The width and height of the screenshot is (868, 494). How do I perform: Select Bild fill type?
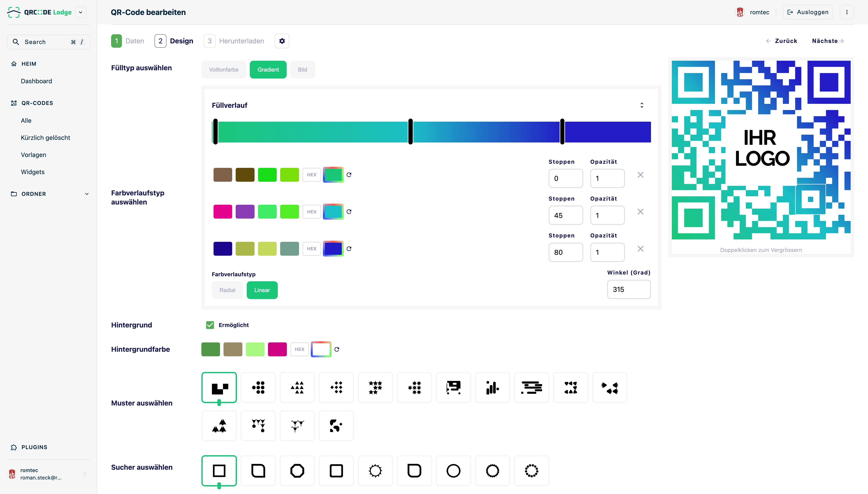coord(302,70)
